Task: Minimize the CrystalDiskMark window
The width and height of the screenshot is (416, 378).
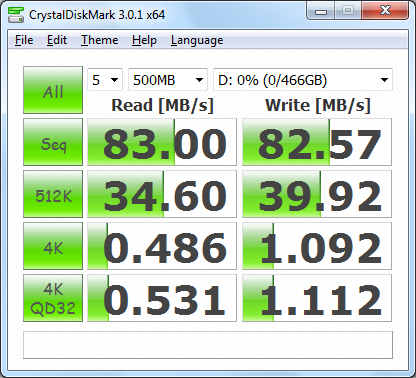Action: point(321,11)
